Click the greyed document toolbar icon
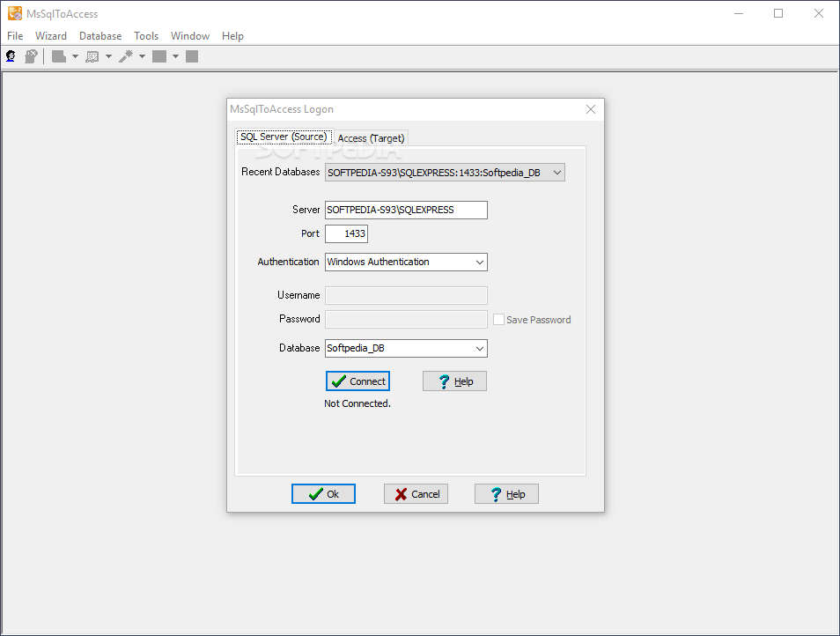Viewport: 840px width, 636px height. 58,56
